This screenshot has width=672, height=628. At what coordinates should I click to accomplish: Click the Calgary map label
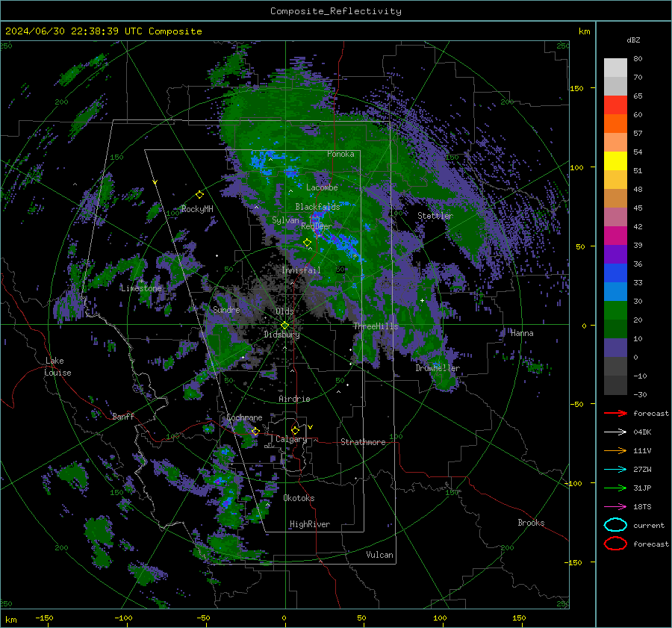click(x=291, y=439)
